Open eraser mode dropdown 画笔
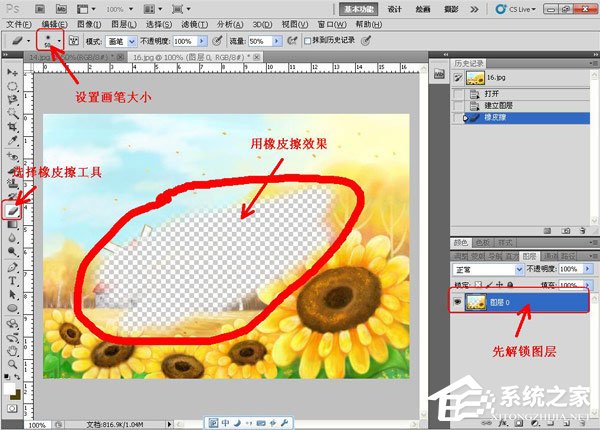 (121, 41)
